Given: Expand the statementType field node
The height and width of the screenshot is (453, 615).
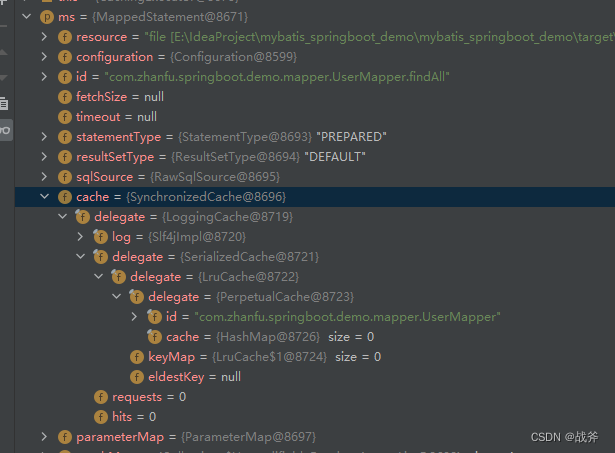Looking at the screenshot, I should coord(44,137).
